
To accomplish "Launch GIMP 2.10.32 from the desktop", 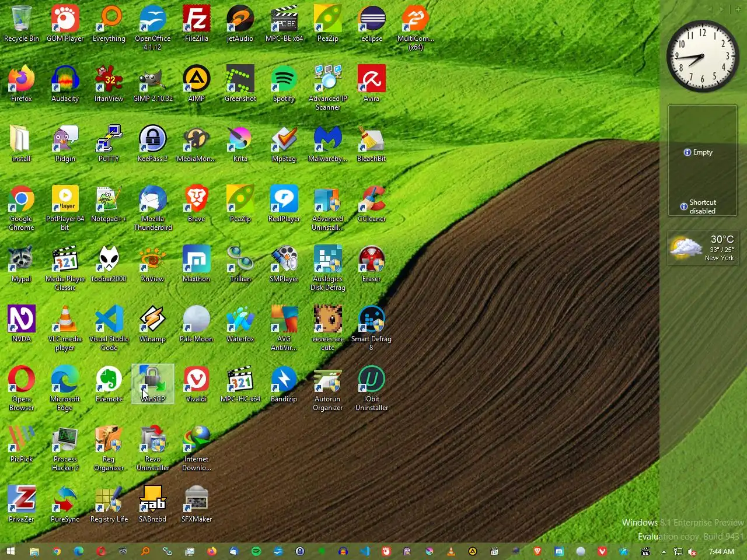I will (153, 84).
